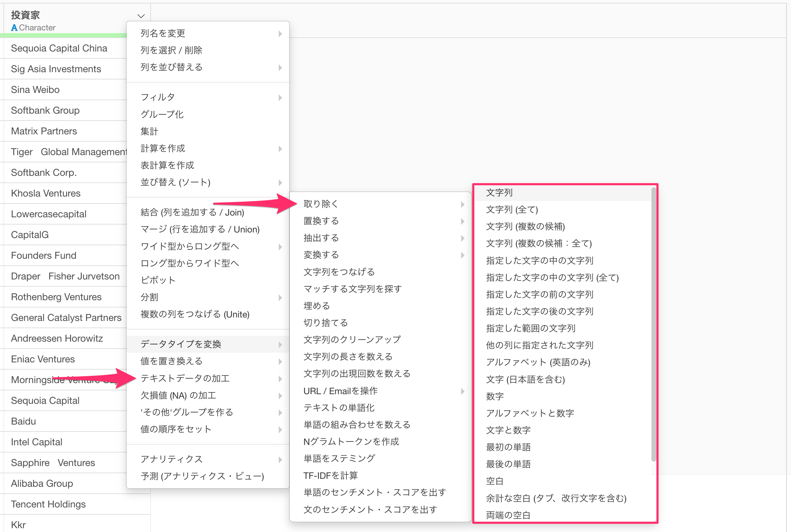This screenshot has width=791, height=532.
Task: Choose 単語の組み合わせを数える
Action: tap(381, 425)
